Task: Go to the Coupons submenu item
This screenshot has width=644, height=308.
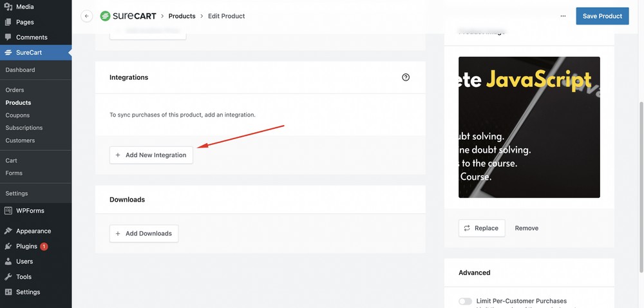Action: pos(17,115)
